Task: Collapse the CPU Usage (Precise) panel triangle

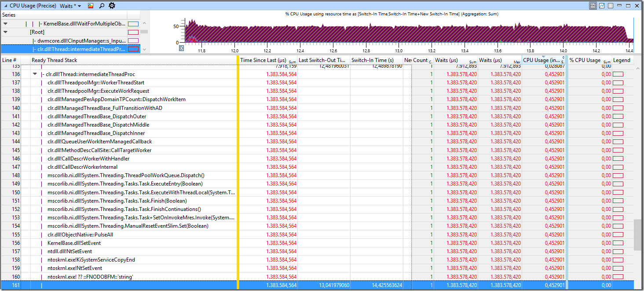Action: point(5,6)
